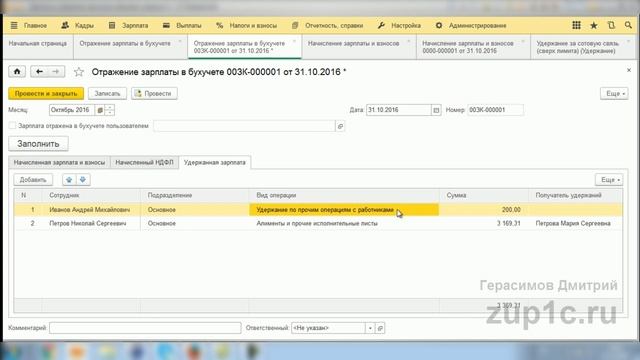Image resolution: width=640 pixels, height=360 pixels.
Task: Open the favorites star in top bar
Action: [594, 25]
